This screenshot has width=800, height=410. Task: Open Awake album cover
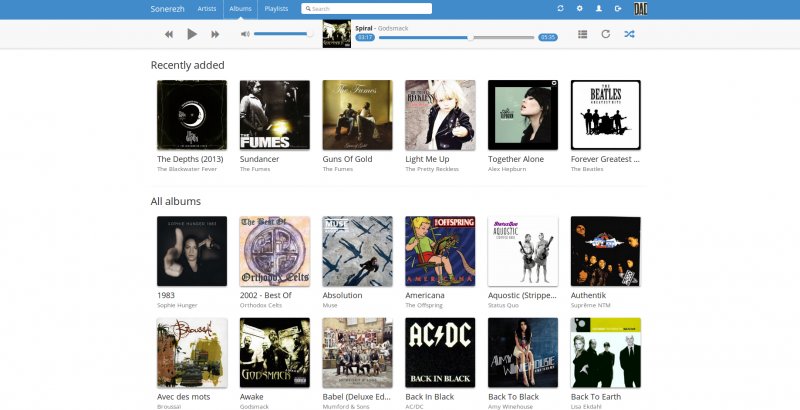[x=274, y=352]
